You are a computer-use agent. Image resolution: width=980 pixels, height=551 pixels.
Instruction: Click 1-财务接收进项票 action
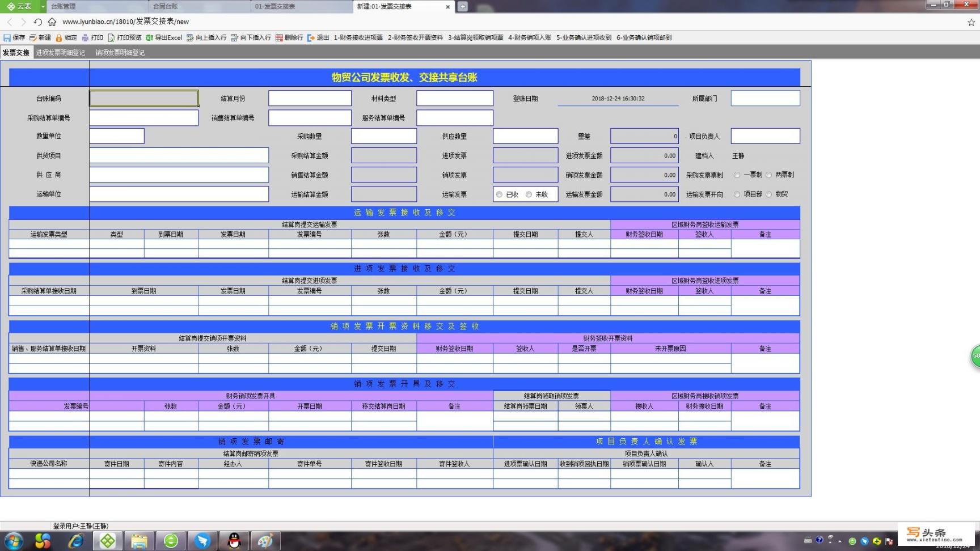click(358, 37)
